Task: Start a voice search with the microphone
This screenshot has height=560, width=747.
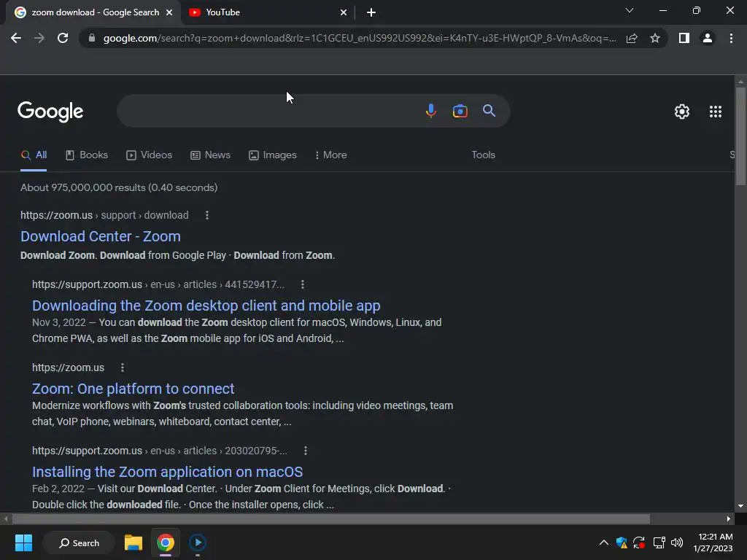Action: tap(430, 111)
